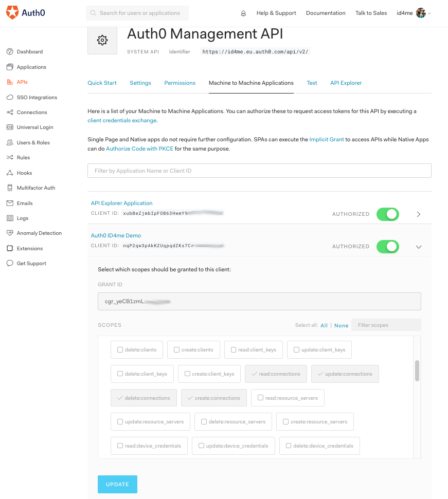Image resolution: width=448 pixels, height=499 pixels.
Task: Uncheck the delete:connections scope
Action: pyautogui.click(x=144, y=398)
